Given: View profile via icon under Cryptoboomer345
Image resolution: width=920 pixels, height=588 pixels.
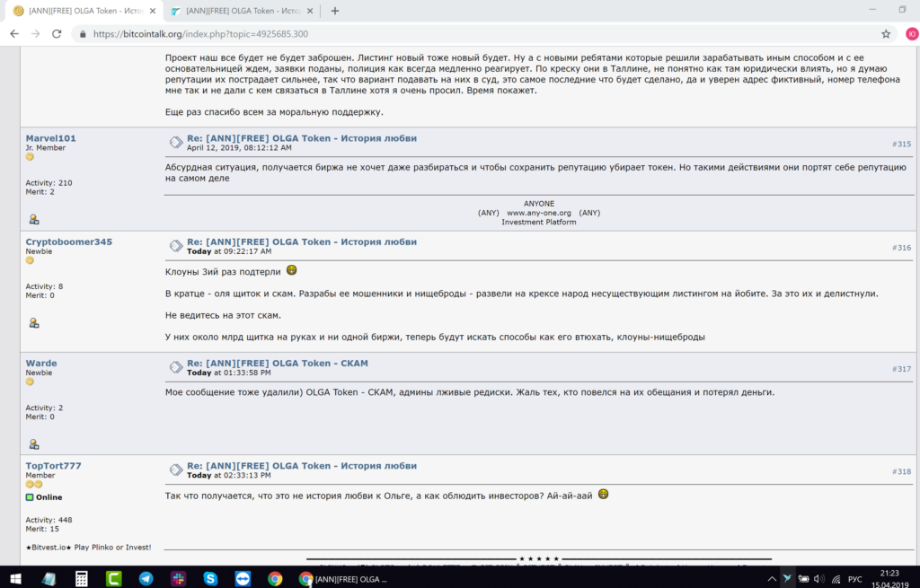Looking at the screenshot, I should [34, 323].
